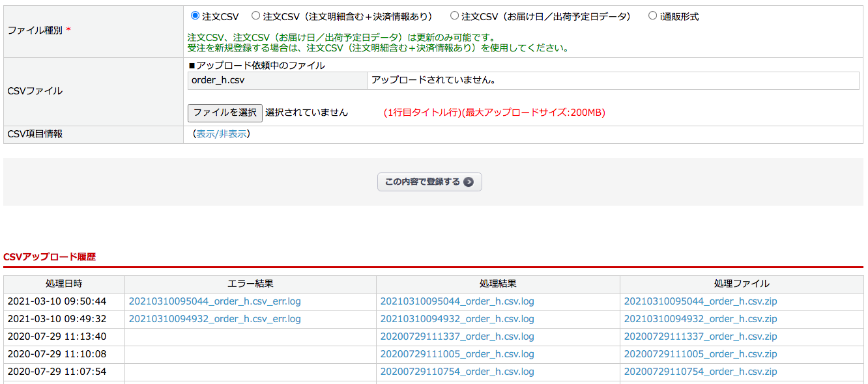Download 20200729111337_order_h.csv.zip file
The width and height of the screenshot is (868, 384).
point(701,336)
